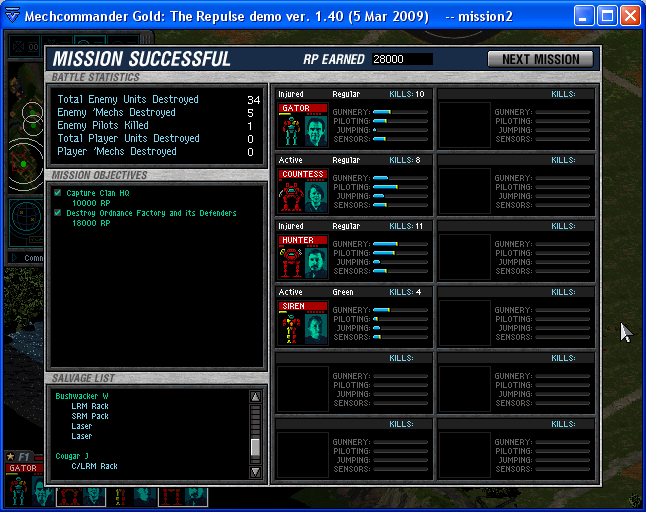Close the Mechcommander window
This screenshot has height=512, width=646.
point(630,16)
